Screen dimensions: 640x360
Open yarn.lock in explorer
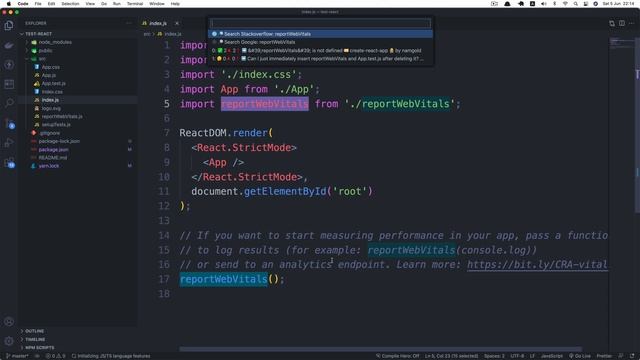49,166
